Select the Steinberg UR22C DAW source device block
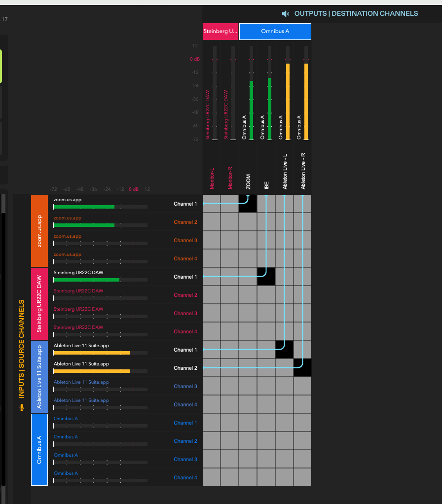 tap(39, 304)
